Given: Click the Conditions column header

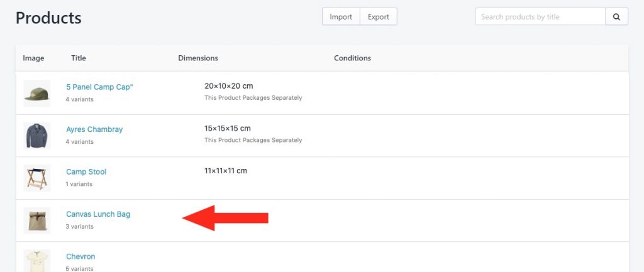Looking at the screenshot, I should tap(352, 58).
